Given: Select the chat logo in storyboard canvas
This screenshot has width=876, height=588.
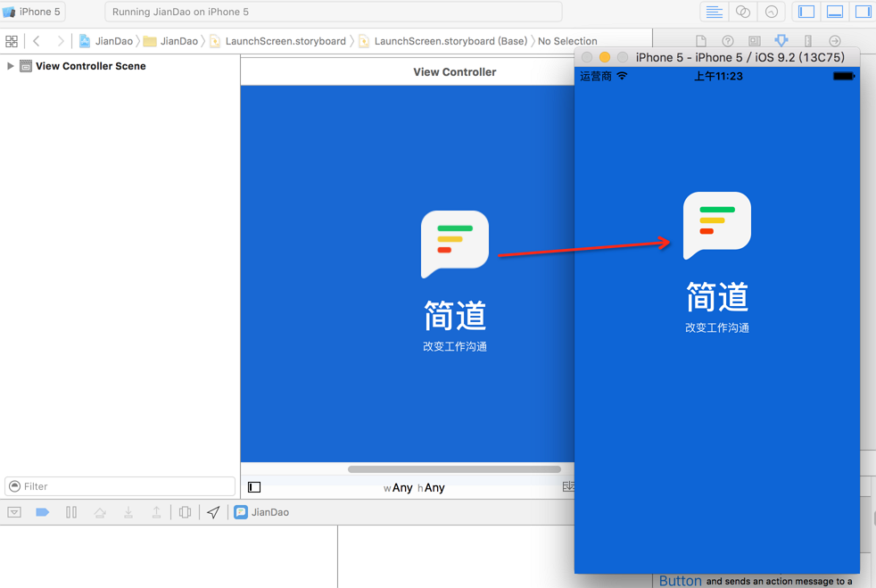Looking at the screenshot, I should pos(455,244).
